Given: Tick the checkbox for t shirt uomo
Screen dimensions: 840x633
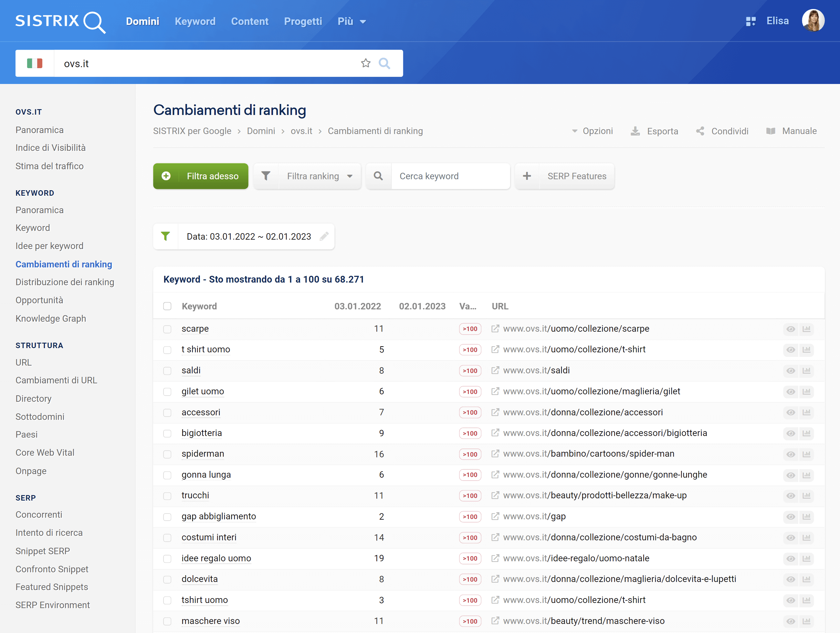Looking at the screenshot, I should point(167,350).
